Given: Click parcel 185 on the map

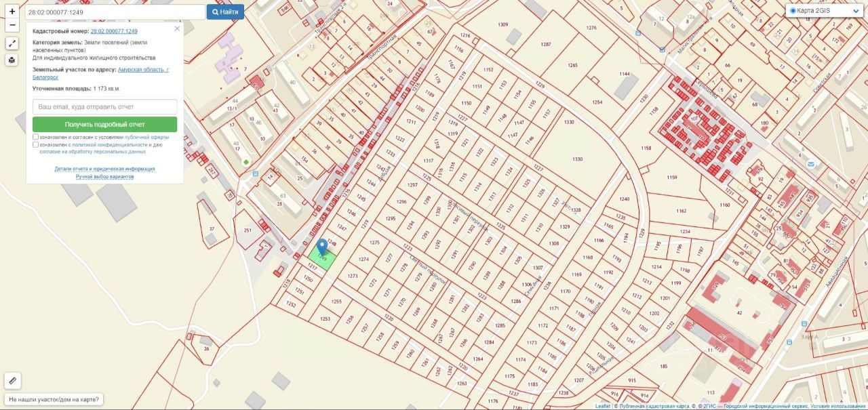Looking at the screenshot, I should coord(663,367).
